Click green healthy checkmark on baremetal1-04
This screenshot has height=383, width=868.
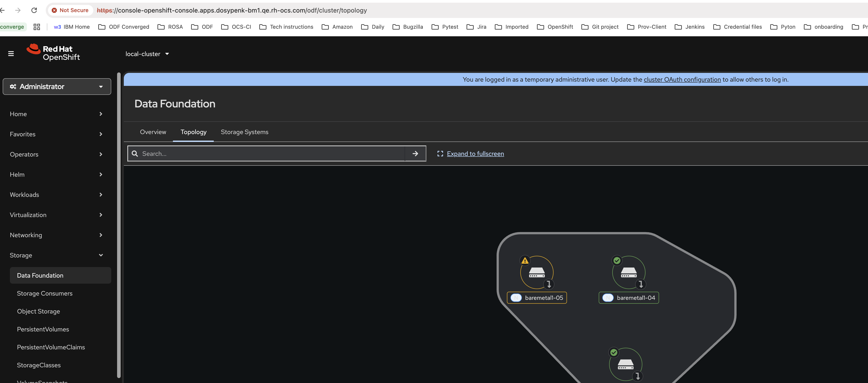[617, 260]
